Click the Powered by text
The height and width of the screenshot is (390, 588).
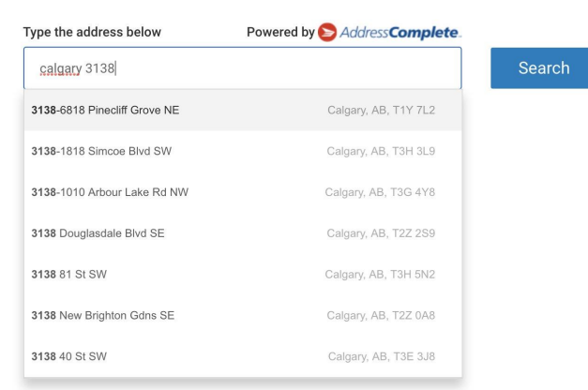point(280,32)
